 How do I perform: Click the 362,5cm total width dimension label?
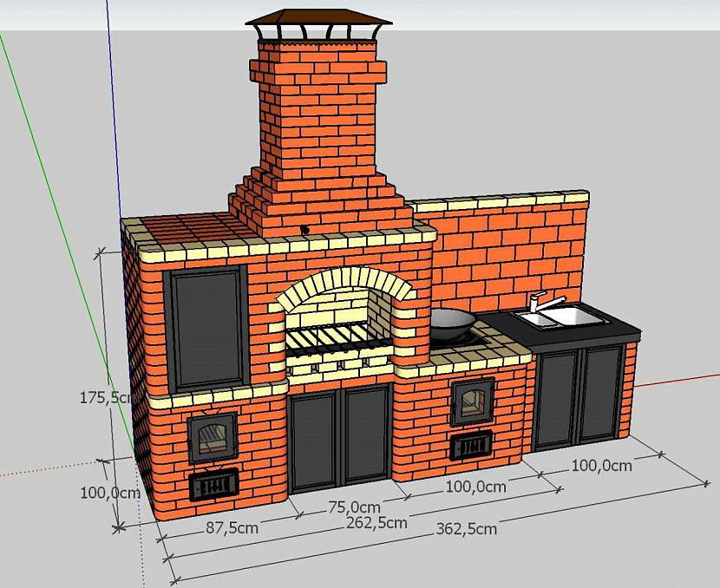(466, 529)
